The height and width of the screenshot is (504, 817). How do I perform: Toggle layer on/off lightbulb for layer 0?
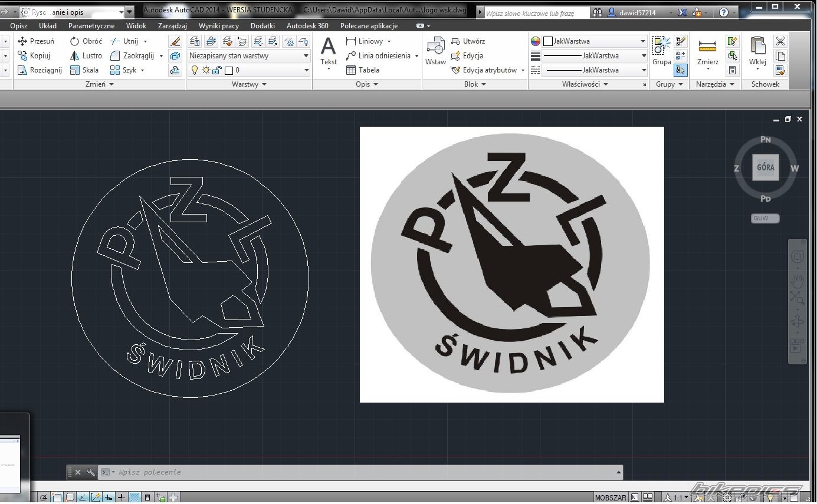pos(195,70)
